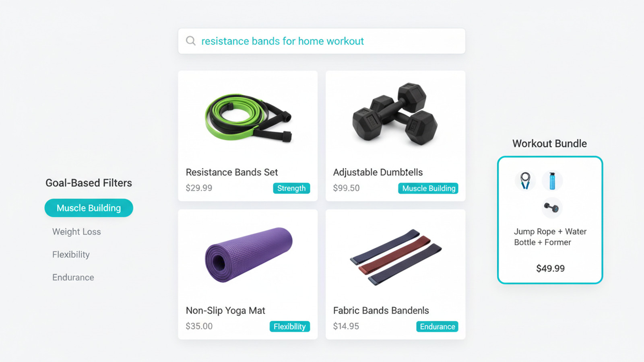
Task: Select the jump rope icon in bundle
Action: (x=525, y=181)
